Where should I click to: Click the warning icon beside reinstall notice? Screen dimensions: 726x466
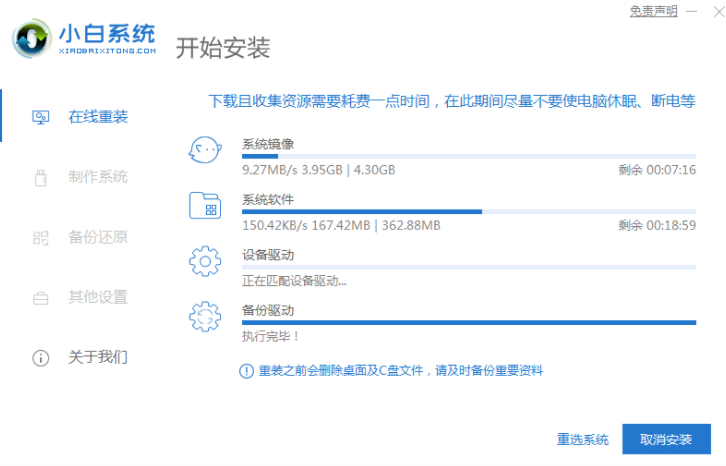[x=247, y=371]
